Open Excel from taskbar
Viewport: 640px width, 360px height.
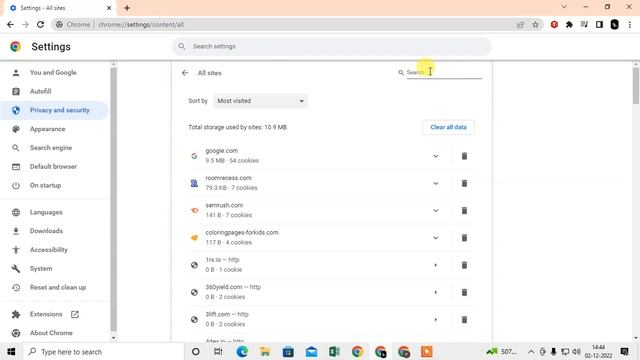pyautogui.click(x=334, y=351)
